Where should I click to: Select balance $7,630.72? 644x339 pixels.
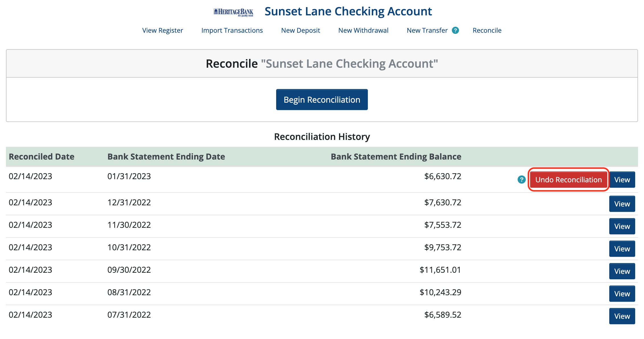pyautogui.click(x=443, y=202)
